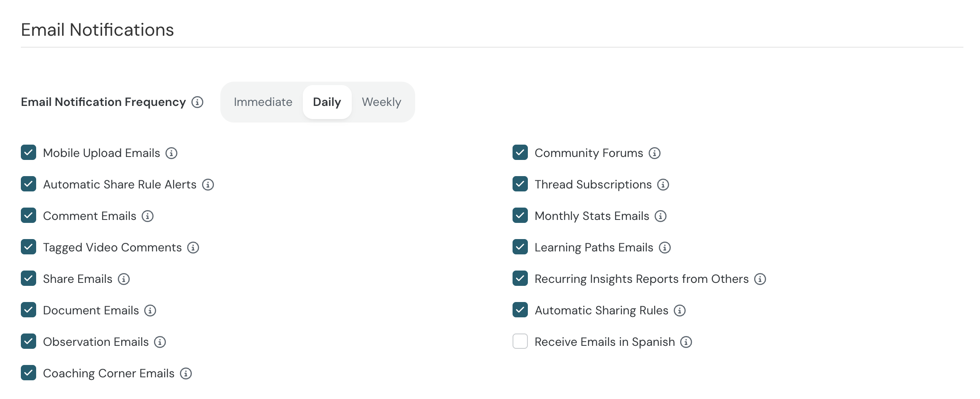This screenshot has height=399, width=980.
Task: Click the Document Emails label text
Action: 91,311
